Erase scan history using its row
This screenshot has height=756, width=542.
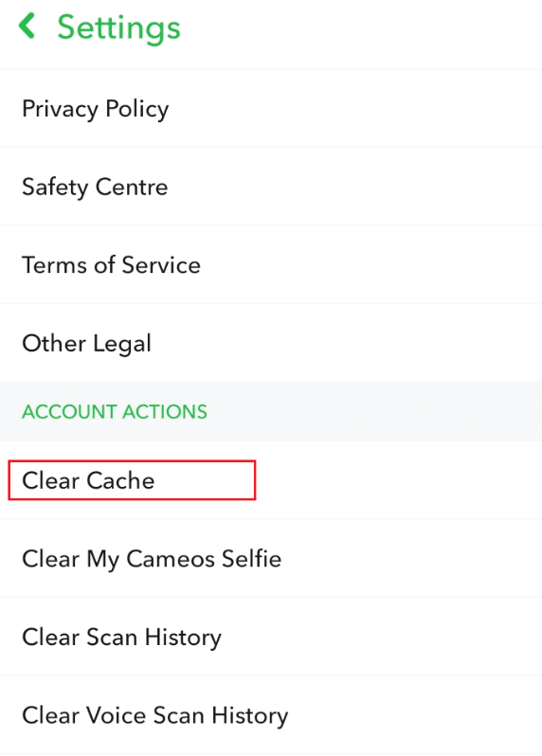[x=271, y=637]
